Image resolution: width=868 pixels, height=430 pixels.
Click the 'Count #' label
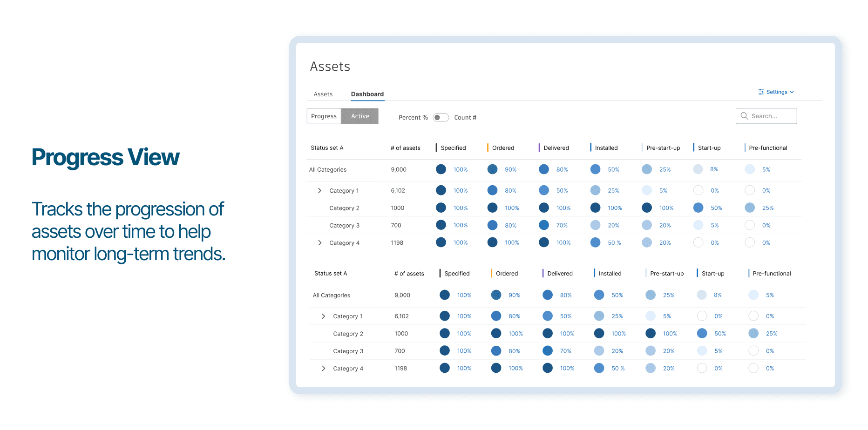click(465, 118)
